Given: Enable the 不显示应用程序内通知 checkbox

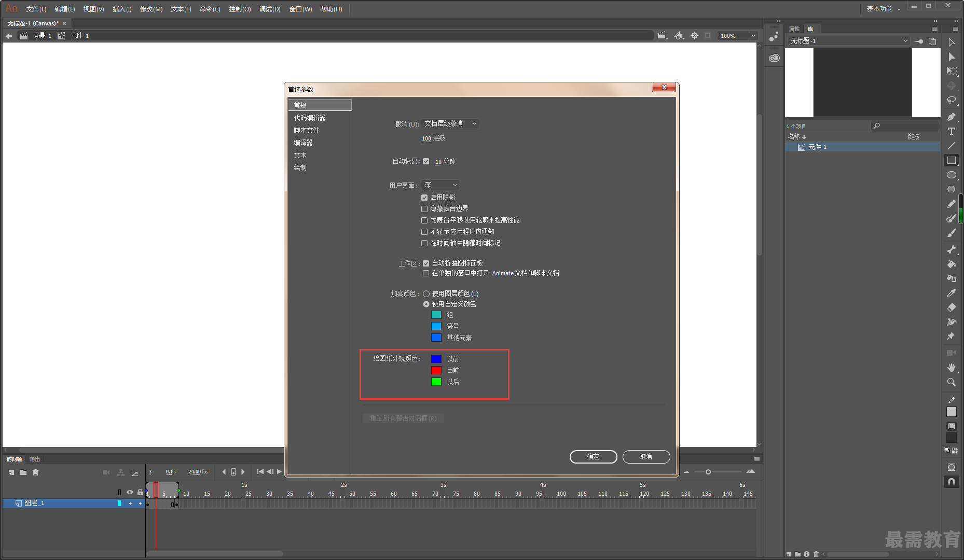Looking at the screenshot, I should coord(424,232).
